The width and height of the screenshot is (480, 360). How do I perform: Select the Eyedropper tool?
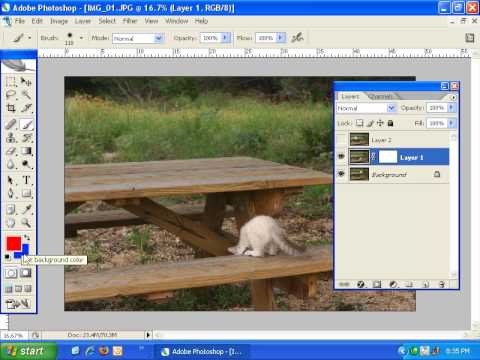point(26,209)
